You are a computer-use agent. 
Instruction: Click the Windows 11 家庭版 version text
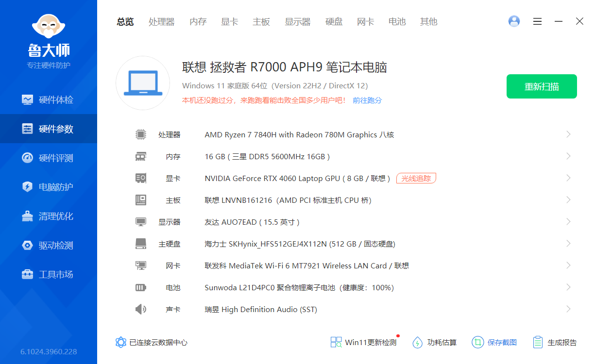click(x=275, y=86)
